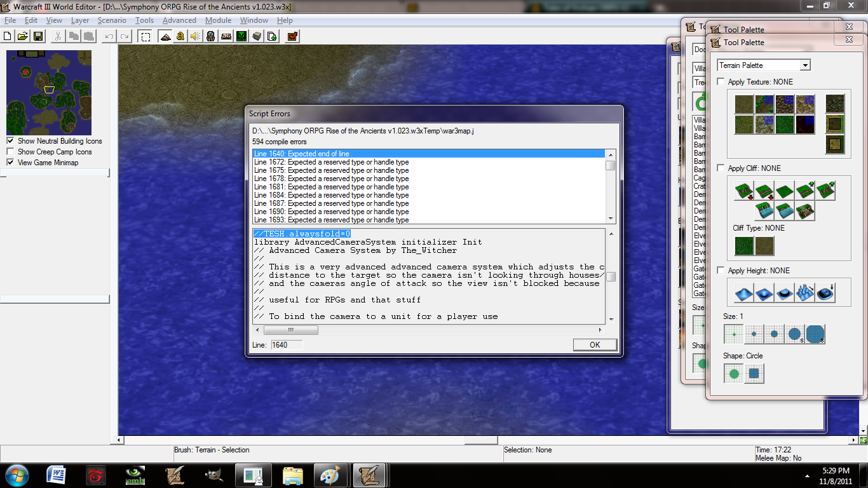Open the Terrain Editor mountain icon
Screen dimensions: 868x488
point(165,36)
